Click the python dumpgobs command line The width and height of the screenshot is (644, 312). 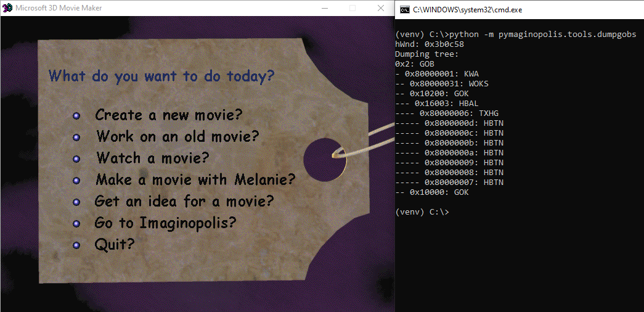coord(515,35)
